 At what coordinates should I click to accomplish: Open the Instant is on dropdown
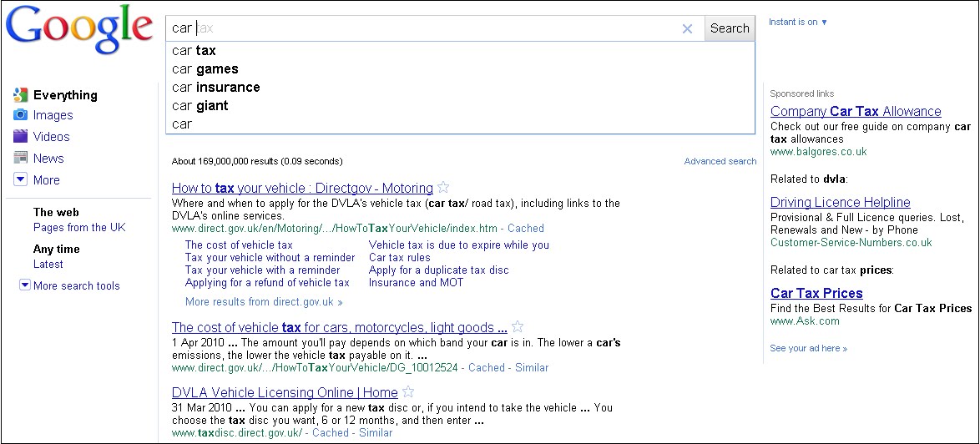pyautogui.click(x=798, y=22)
